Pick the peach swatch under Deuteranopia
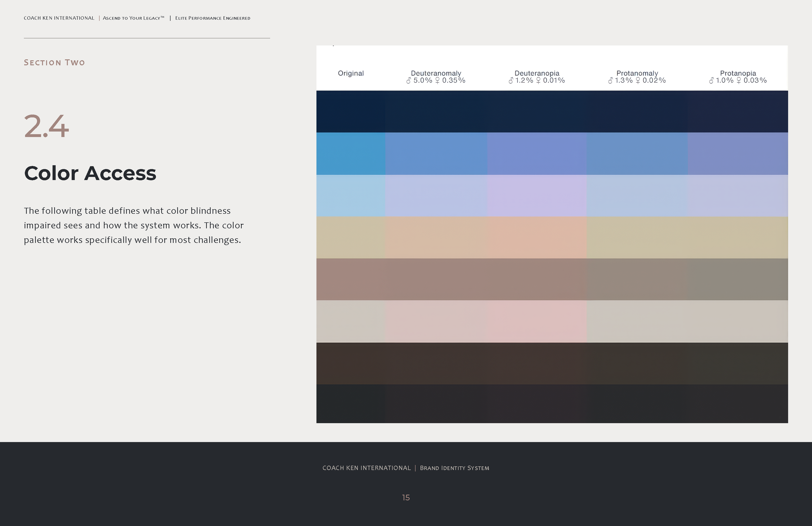The width and height of the screenshot is (812, 526). (x=537, y=237)
